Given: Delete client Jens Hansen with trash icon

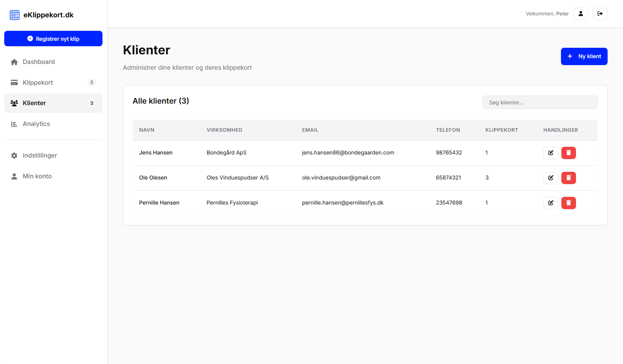Looking at the screenshot, I should (568, 153).
